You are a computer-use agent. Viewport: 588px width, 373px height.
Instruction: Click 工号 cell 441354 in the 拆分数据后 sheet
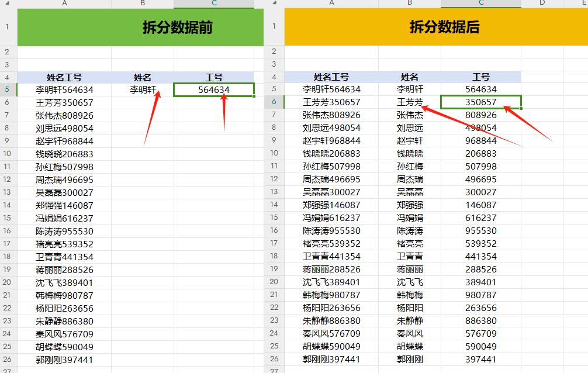click(x=481, y=256)
